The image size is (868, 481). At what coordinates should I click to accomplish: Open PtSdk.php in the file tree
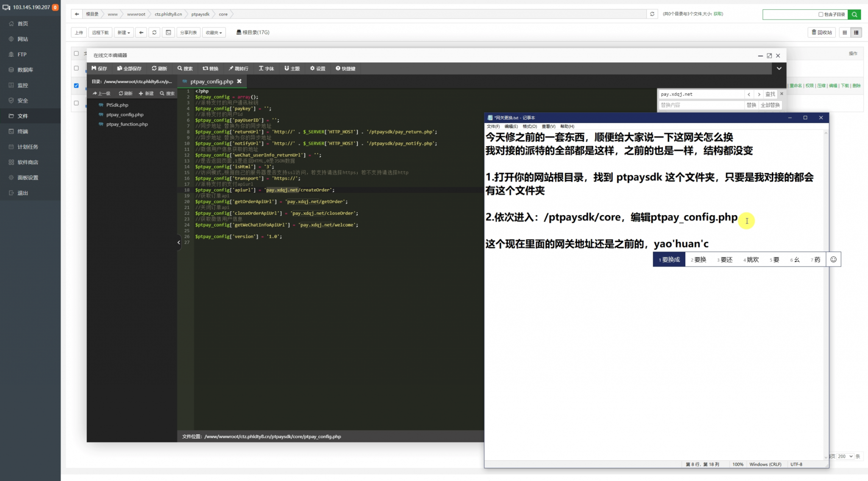click(x=117, y=105)
